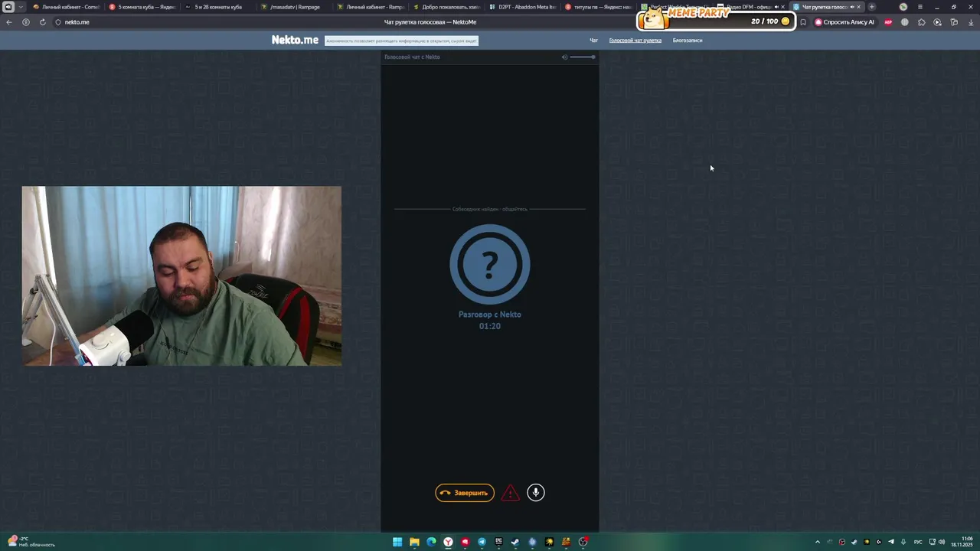The width and height of the screenshot is (980, 551).
Task: Open Голосовой чат рулетка menu link
Action: click(635, 41)
